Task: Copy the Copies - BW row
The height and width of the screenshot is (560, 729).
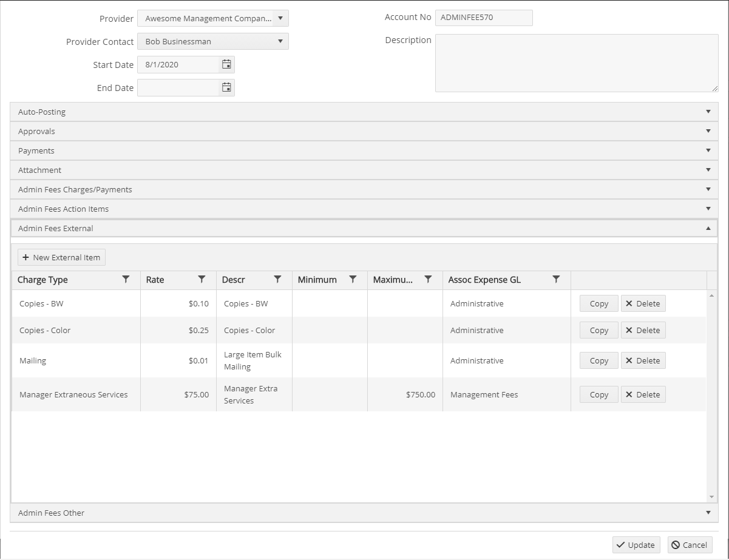Action: coord(599,303)
